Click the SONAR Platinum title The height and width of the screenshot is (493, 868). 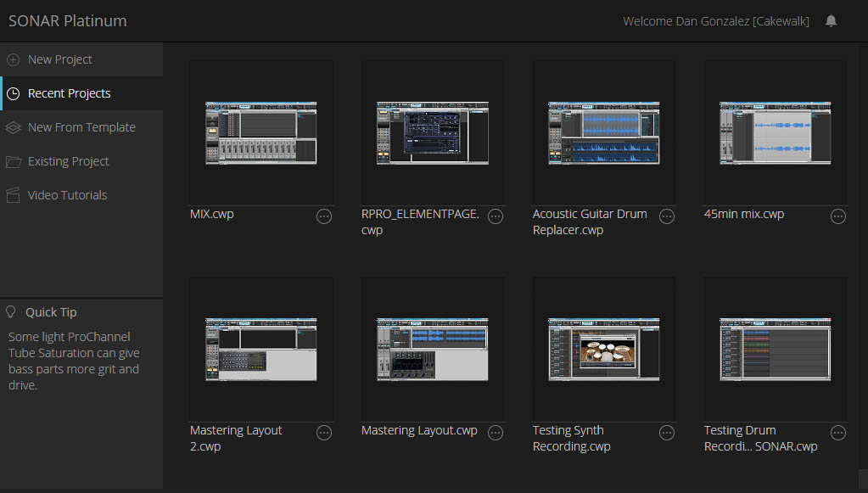(68, 21)
